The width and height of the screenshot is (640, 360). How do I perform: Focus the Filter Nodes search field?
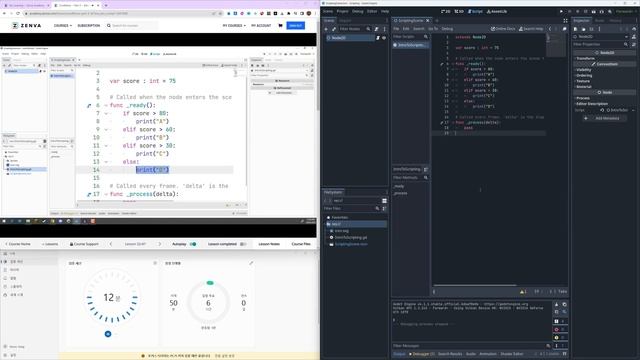click(x=354, y=29)
